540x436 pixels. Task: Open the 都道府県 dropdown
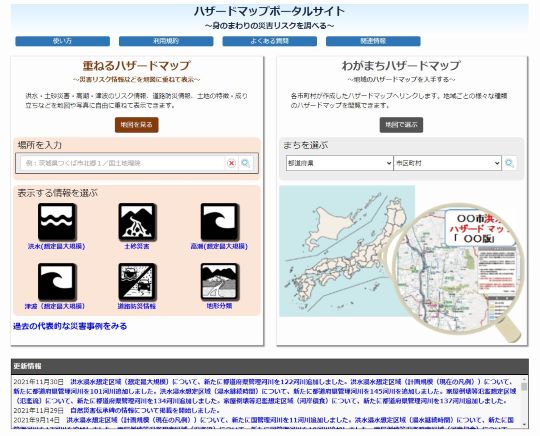(x=339, y=163)
